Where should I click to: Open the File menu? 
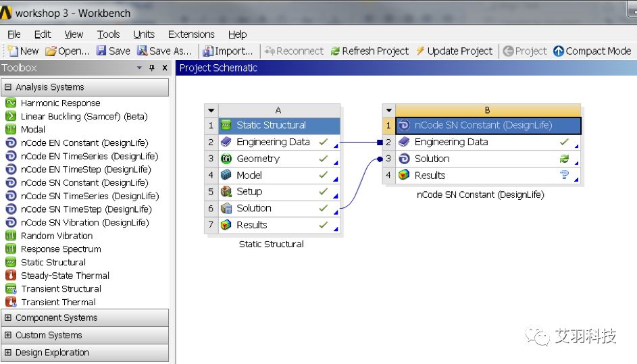point(14,34)
